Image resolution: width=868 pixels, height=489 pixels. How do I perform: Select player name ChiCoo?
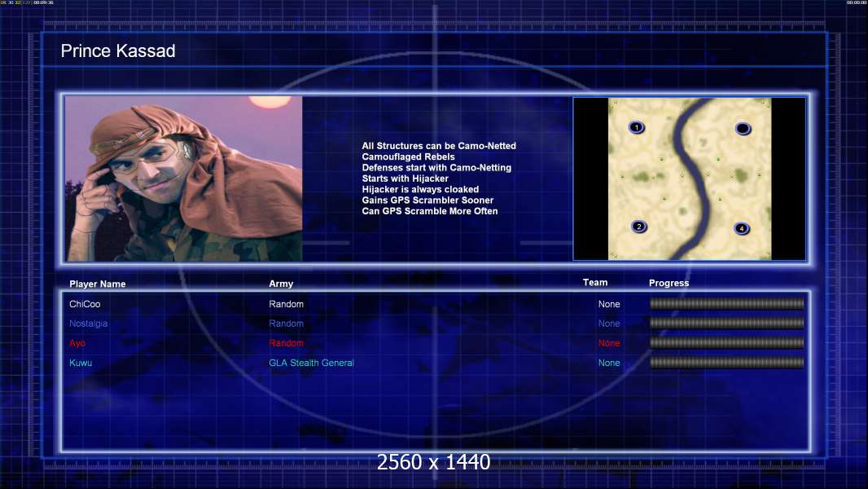tap(85, 304)
